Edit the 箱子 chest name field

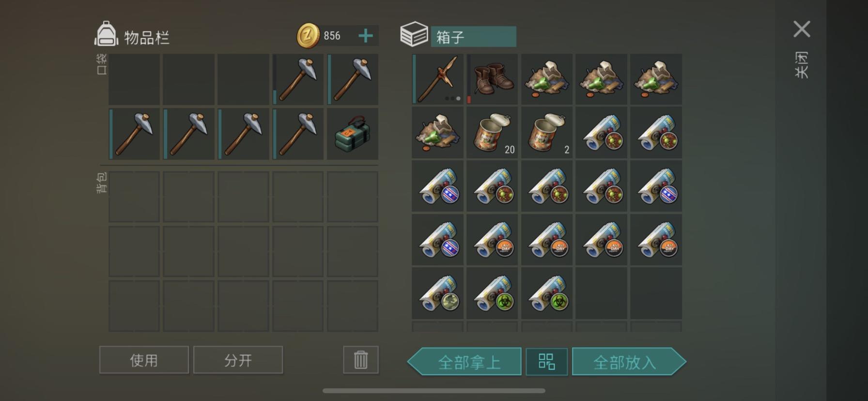pos(473,37)
